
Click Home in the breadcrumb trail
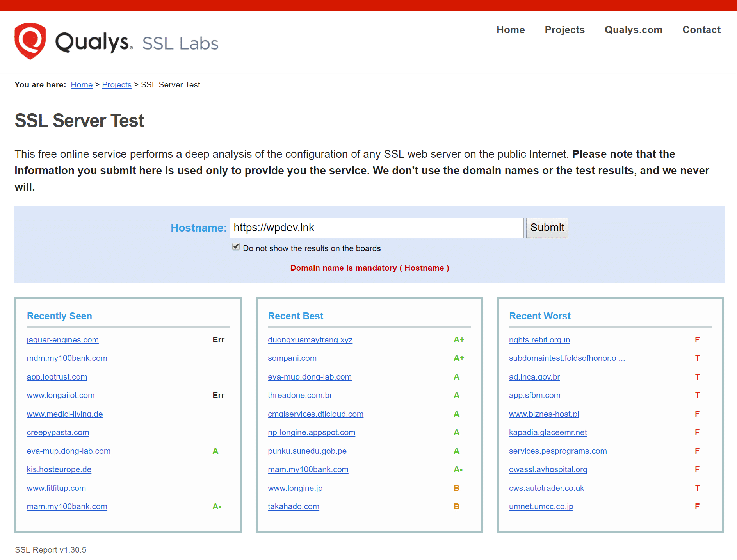(81, 85)
